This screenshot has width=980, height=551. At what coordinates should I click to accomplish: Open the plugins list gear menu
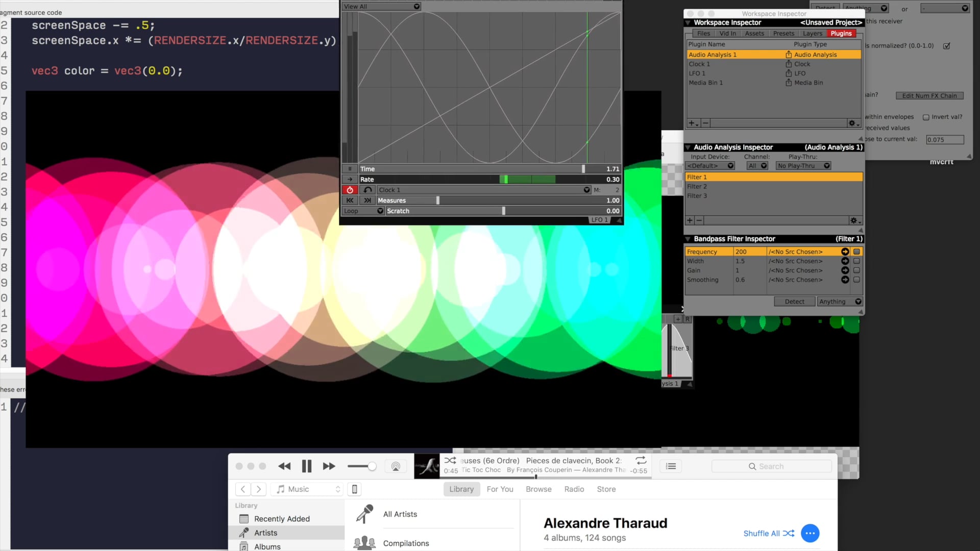coord(853,123)
